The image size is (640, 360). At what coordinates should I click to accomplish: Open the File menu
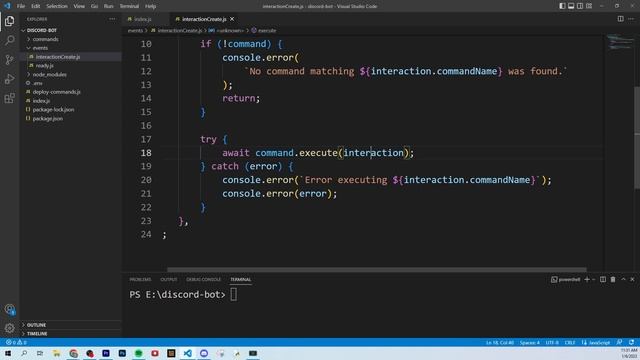[21, 6]
